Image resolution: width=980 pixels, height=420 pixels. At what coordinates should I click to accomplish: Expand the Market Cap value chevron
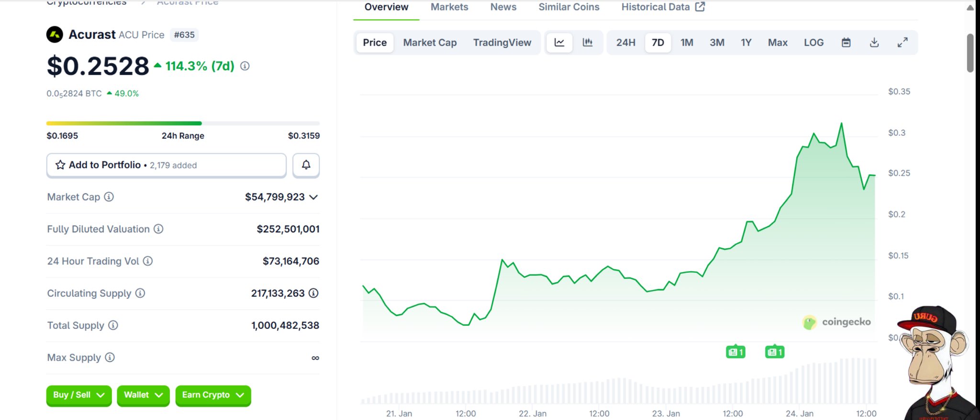point(314,197)
